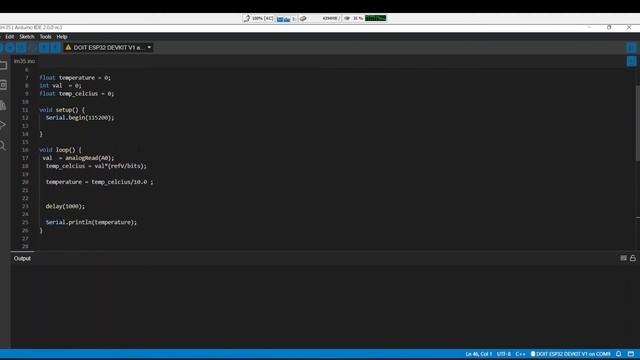Click line number 20 in the gutter
The image size is (640, 360).
(x=25, y=182)
